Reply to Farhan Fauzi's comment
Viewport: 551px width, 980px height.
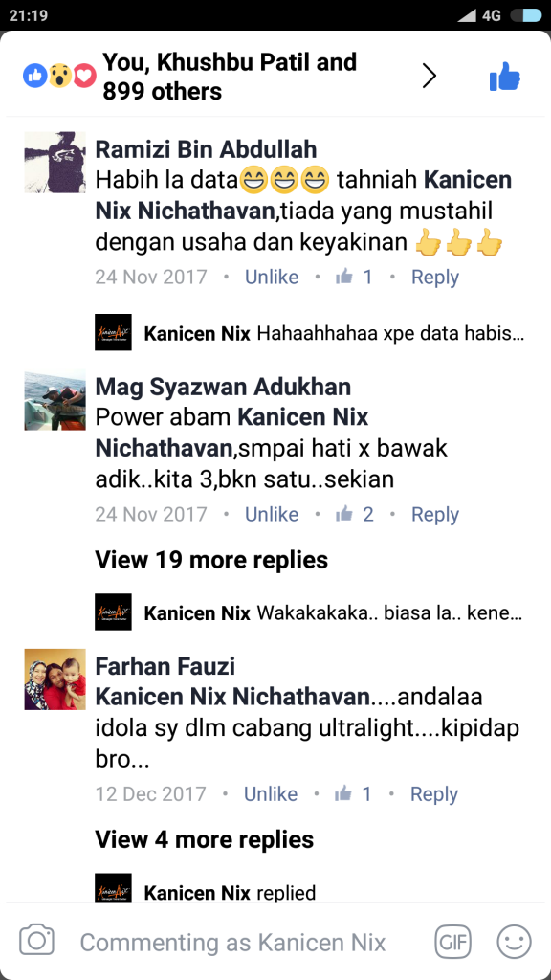pyautogui.click(x=434, y=793)
